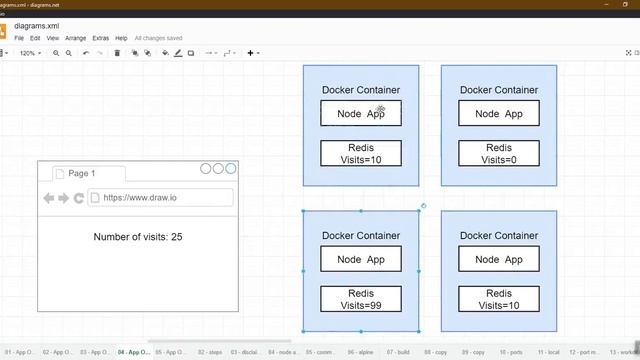Open the Arrange menu
640x360 pixels.
pos(76,38)
